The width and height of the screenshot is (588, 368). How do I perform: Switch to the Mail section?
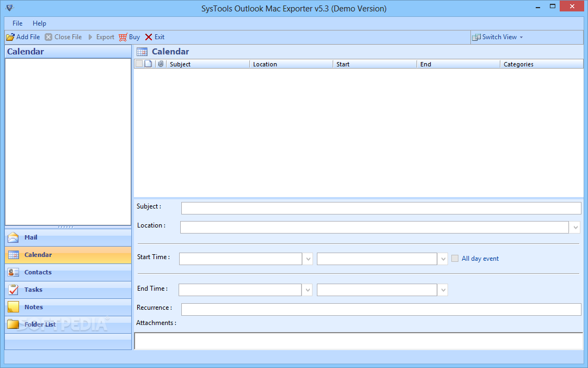(68, 237)
